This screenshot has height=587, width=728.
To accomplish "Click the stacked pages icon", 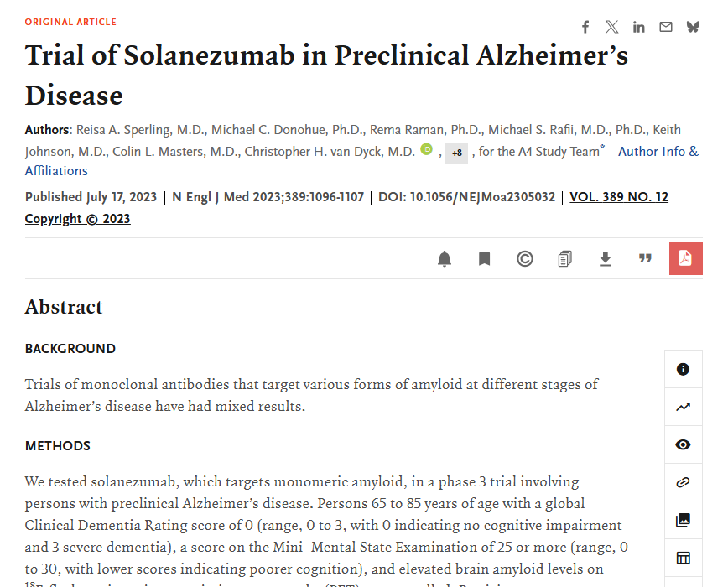I will pyautogui.click(x=564, y=259).
